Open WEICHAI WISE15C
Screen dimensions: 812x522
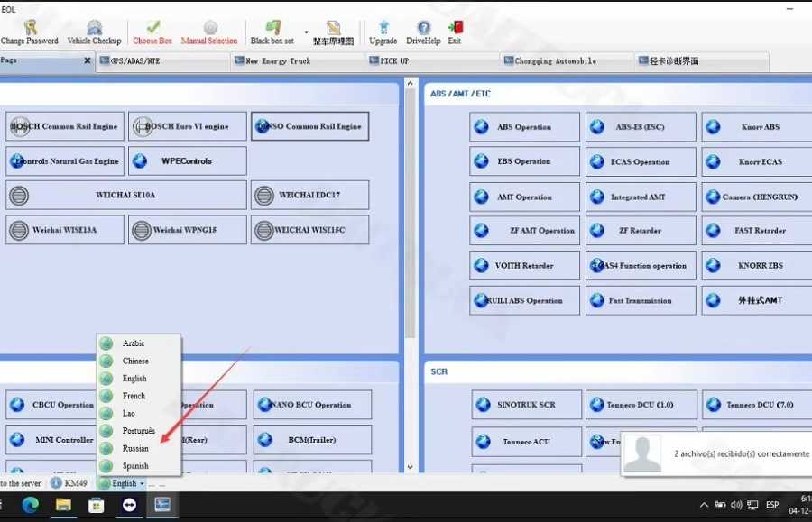point(309,230)
